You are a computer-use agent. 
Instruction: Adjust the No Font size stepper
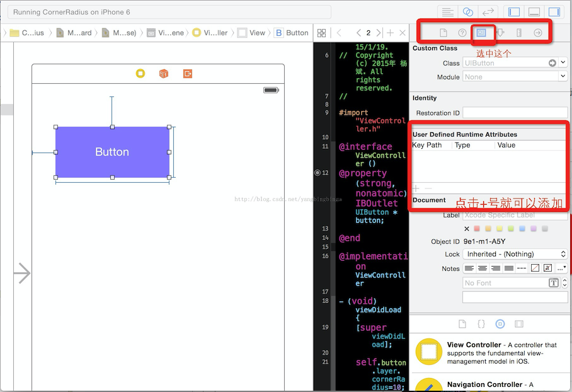pyautogui.click(x=564, y=283)
